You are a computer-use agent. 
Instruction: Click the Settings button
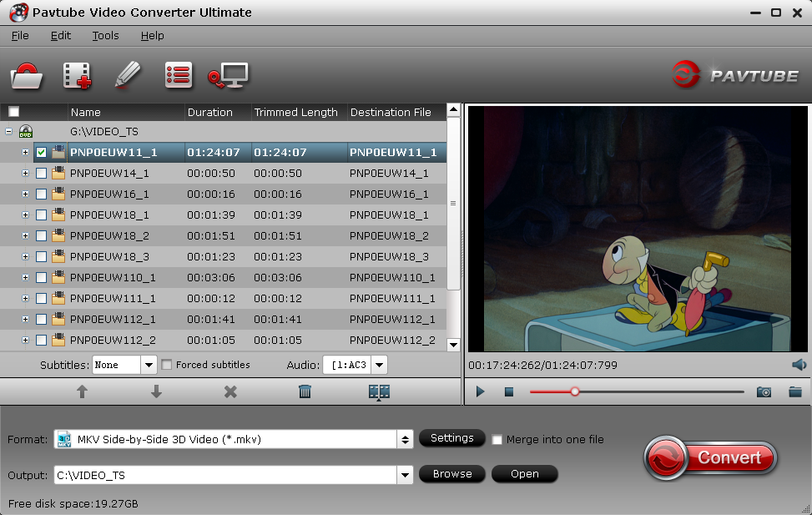[x=452, y=438]
